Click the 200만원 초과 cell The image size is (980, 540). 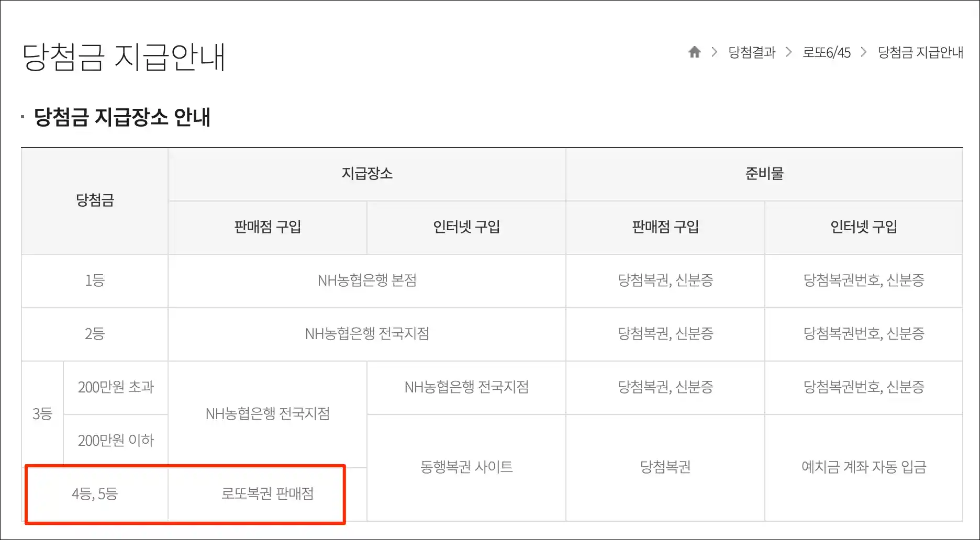coord(116,387)
